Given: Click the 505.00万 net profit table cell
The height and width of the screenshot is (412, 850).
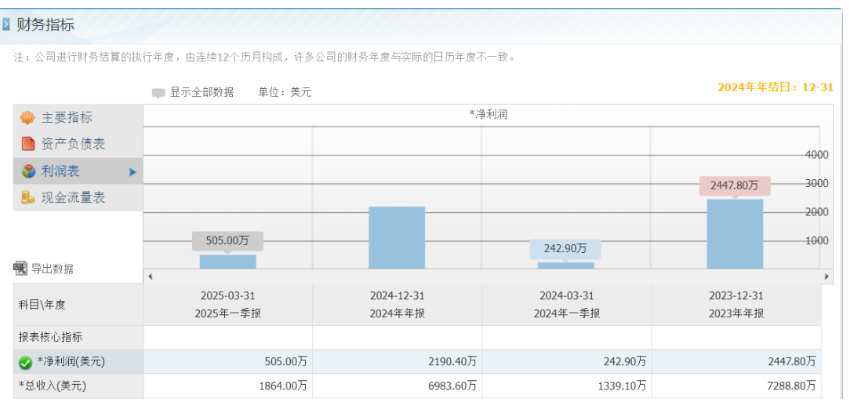Looking at the screenshot, I should click(228, 362).
